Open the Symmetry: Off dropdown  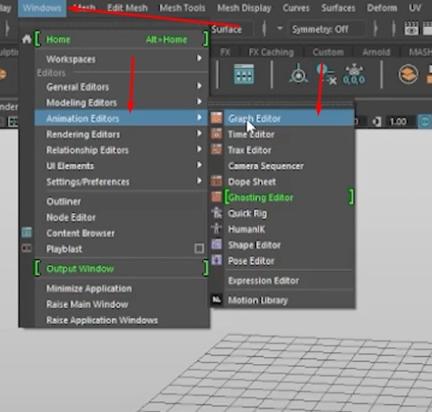point(326,29)
